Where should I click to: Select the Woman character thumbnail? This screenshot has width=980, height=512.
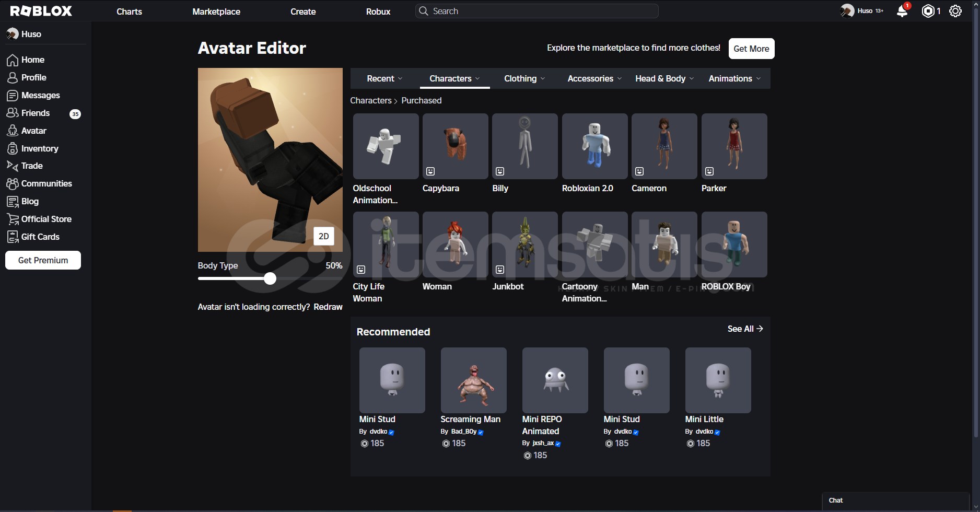455,245
